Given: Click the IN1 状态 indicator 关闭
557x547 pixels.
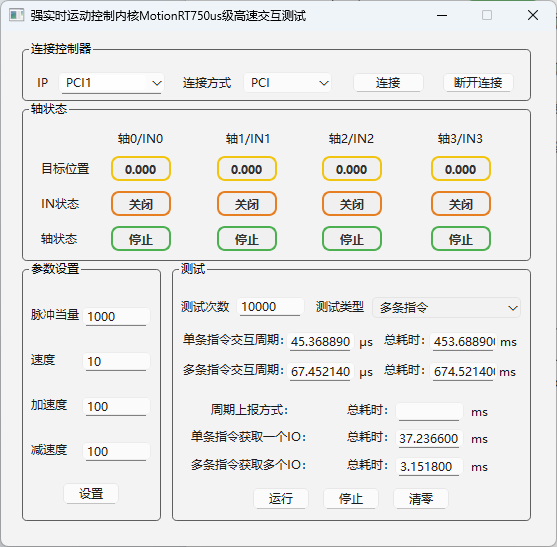Looking at the screenshot, I should pyautogui.click(x=247, y=204).
